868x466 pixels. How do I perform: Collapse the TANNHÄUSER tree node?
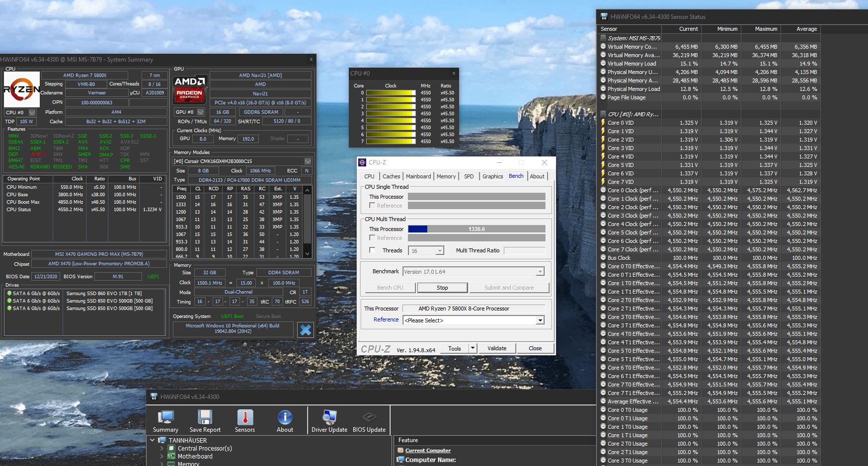(x=153, y=440)
